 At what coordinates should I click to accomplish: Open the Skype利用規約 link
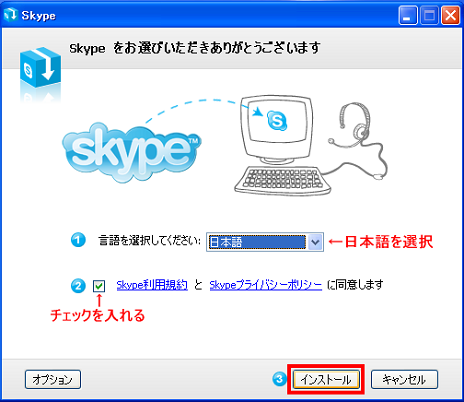click(x=152, y=285)
